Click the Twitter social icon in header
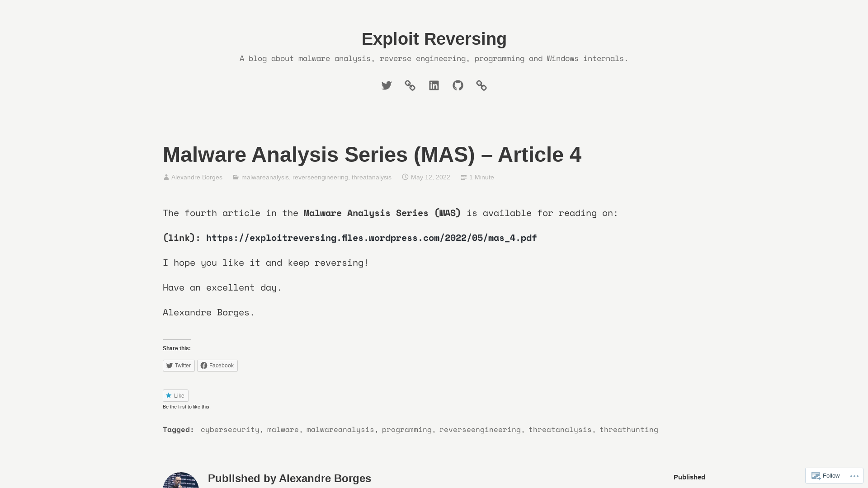This screenshot has height=488, width=868. click(x=387, y=85)
